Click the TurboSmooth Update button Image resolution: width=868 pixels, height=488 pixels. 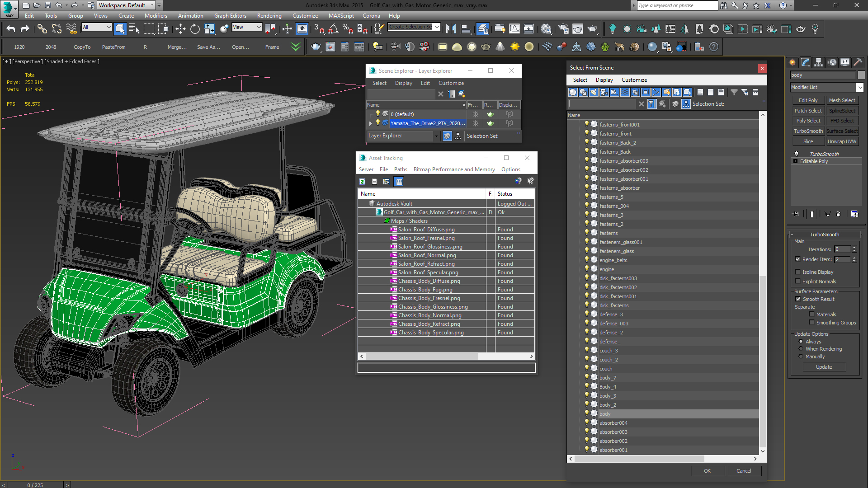tap(824, 367)
